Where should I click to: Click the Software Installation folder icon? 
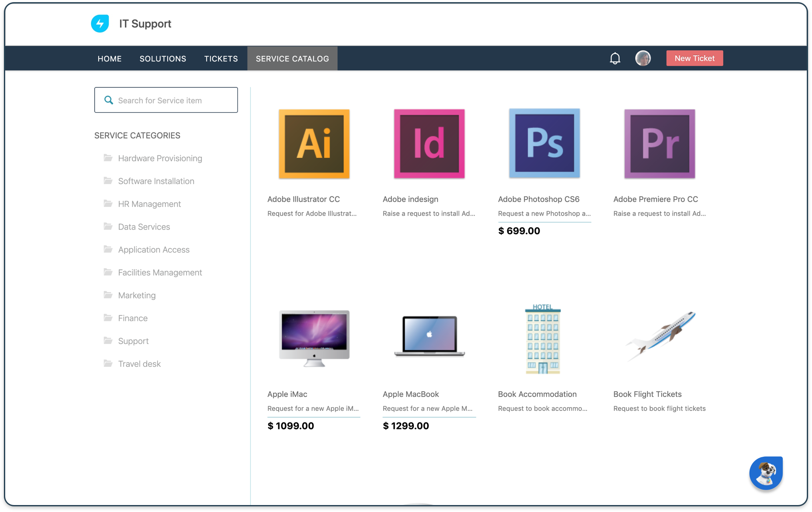point(108,181)
